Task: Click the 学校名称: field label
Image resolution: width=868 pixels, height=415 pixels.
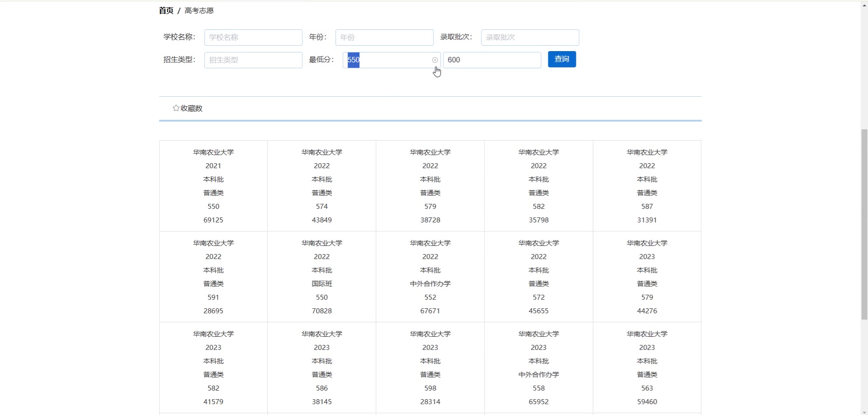Action: tap(179, 37)
